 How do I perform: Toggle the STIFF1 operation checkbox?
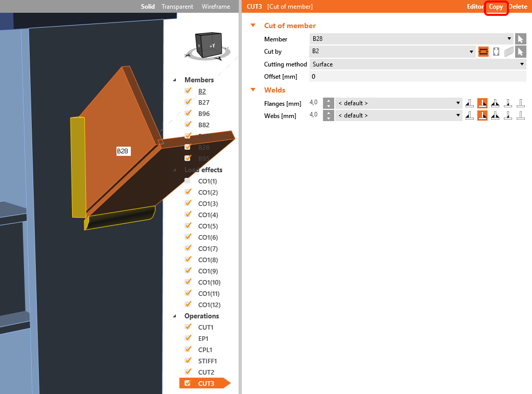click(x=188, y=361)
